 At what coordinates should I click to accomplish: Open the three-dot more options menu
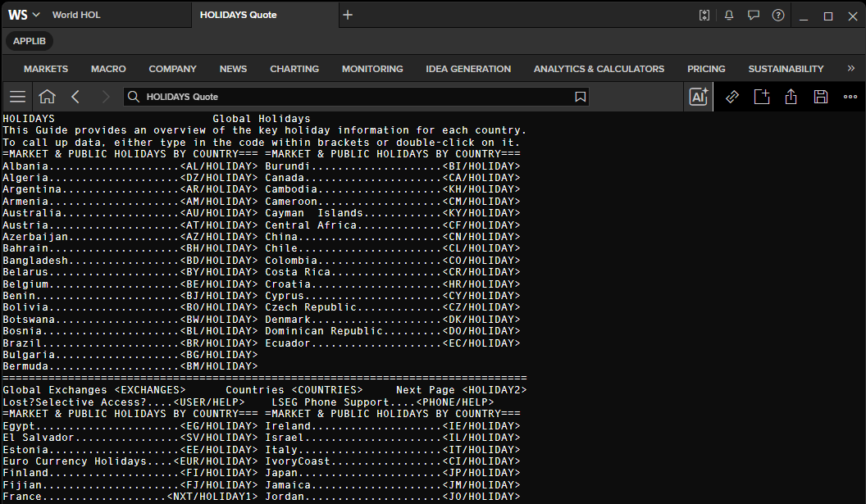coord(850,97)
